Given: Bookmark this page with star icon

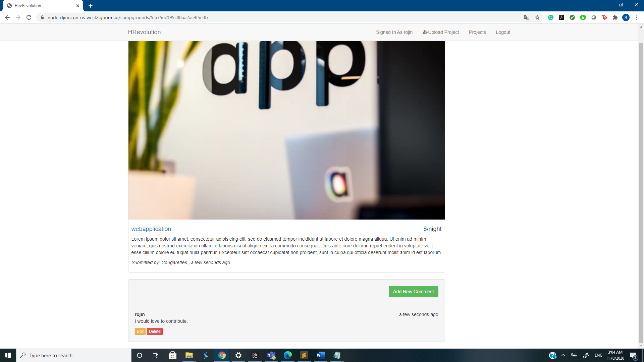Looking at the screenshot, I should [537, 17].
